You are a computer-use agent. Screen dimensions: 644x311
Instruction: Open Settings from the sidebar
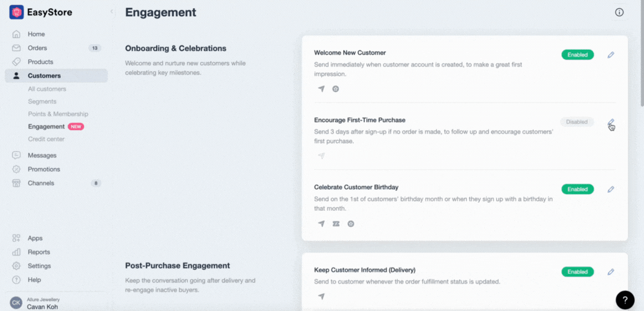coord(39,266)
